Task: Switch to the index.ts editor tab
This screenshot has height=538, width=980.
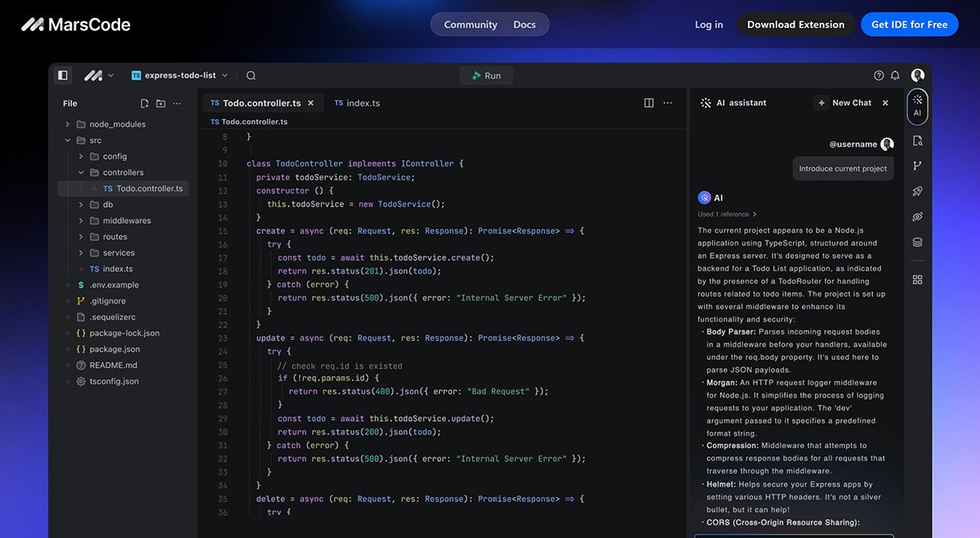Action: coord(357,104)
